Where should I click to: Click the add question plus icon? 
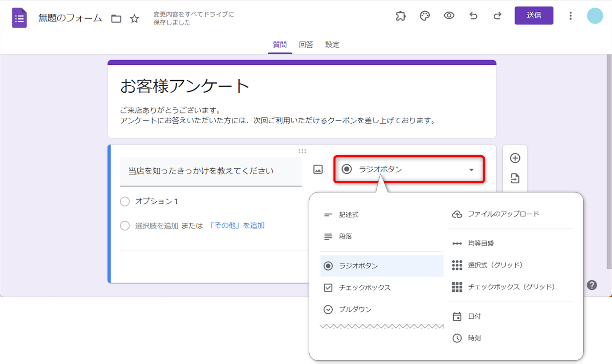(515, 158)
